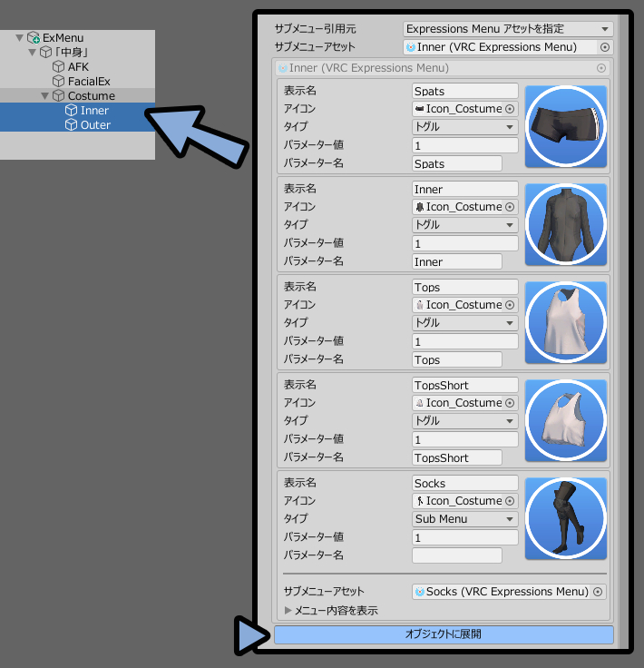The height and width of the screenshot is (668, 644).
Task: Edit the Spats パラメーター値 field
Action: [464, 145]
